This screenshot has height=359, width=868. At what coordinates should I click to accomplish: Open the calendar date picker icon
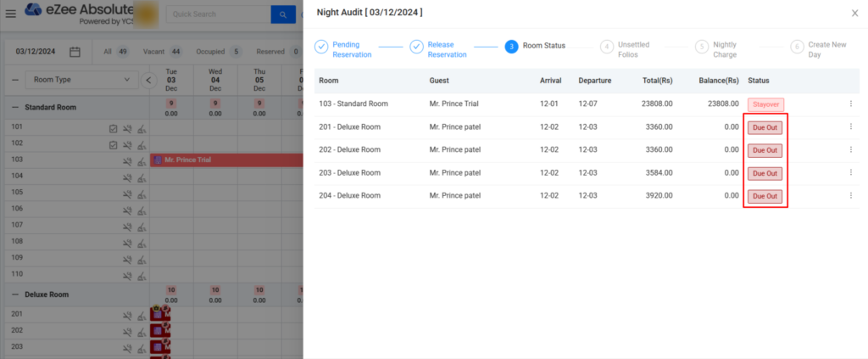point(75,52)
